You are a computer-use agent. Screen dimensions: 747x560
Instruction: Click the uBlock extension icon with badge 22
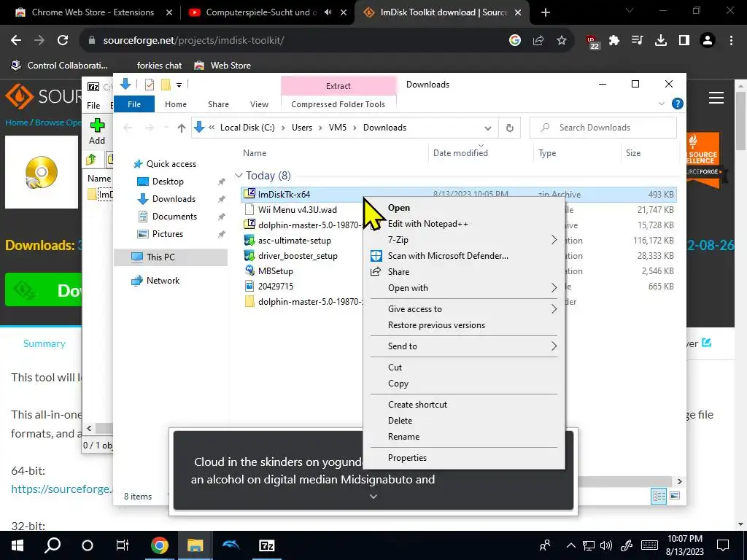[x=592, y=42]
